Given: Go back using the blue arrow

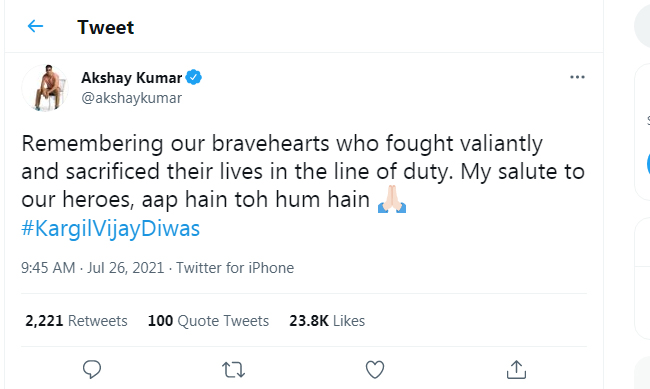Looking at the screenshot, I should [x=35, y=26].
